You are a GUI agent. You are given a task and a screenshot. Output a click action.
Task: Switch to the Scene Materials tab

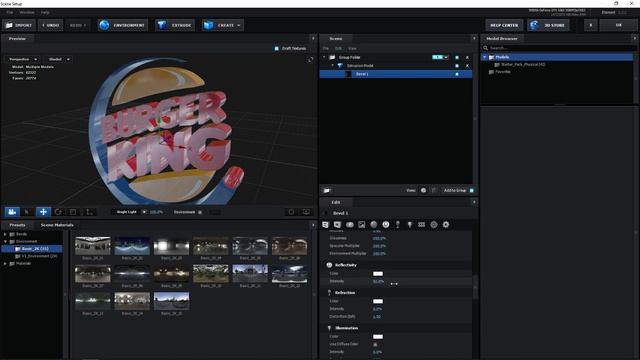[x=57, y=225]
